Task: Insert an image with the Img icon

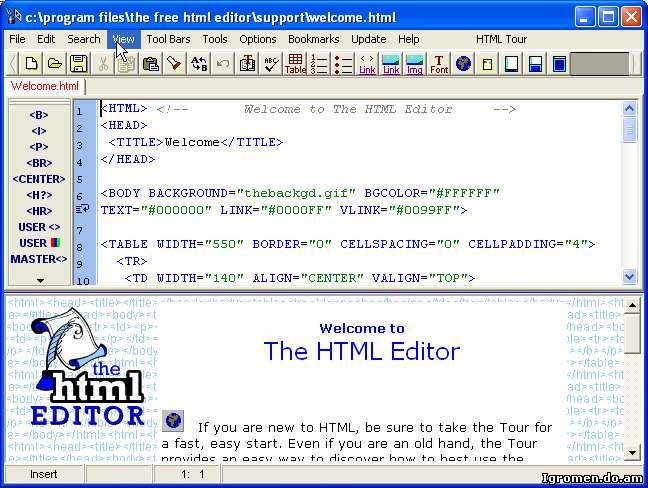Action: click(x=415, y=64)
